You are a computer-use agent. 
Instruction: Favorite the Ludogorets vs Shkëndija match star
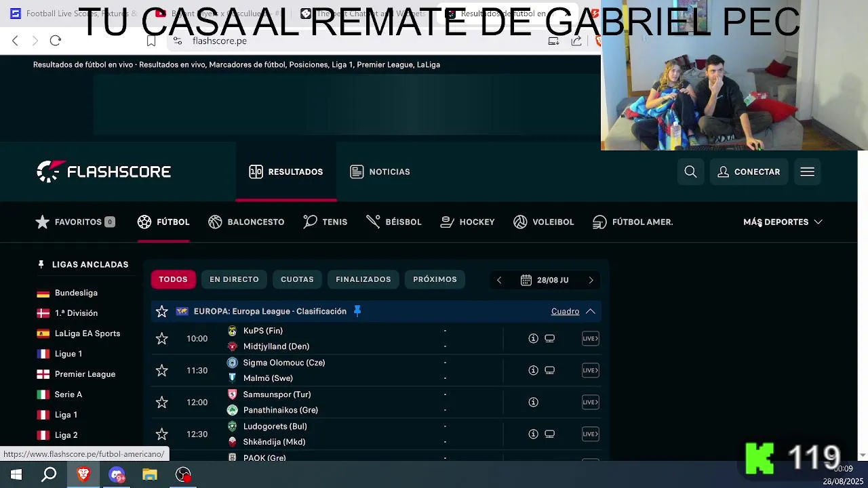pos(161,434)
